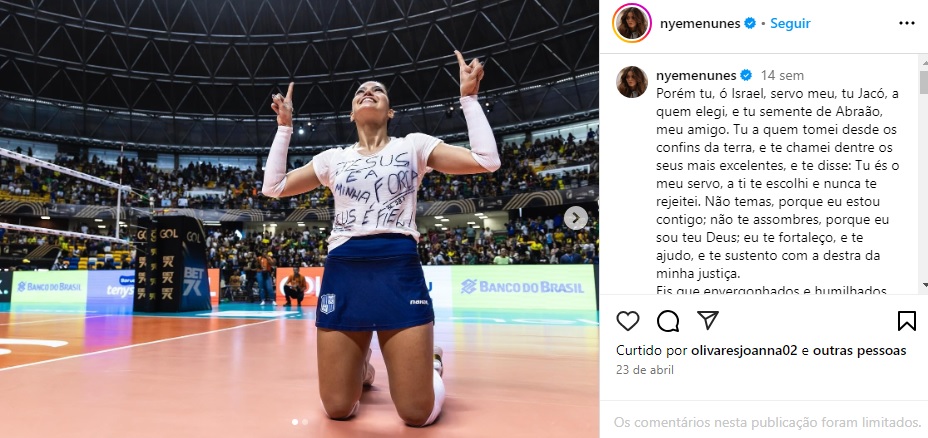Image resolution: width=928 pixels, height=438 pixels.
Task: Go to the next photo with the arrow
Action: coord(575,218)
